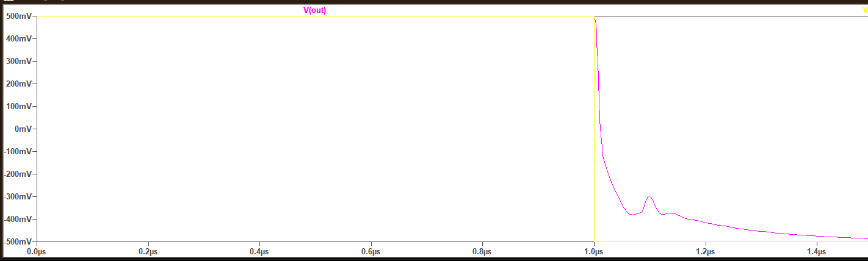Click the 500mV y-axis label
The image size is (868, 261).
(x=18, y=16)
